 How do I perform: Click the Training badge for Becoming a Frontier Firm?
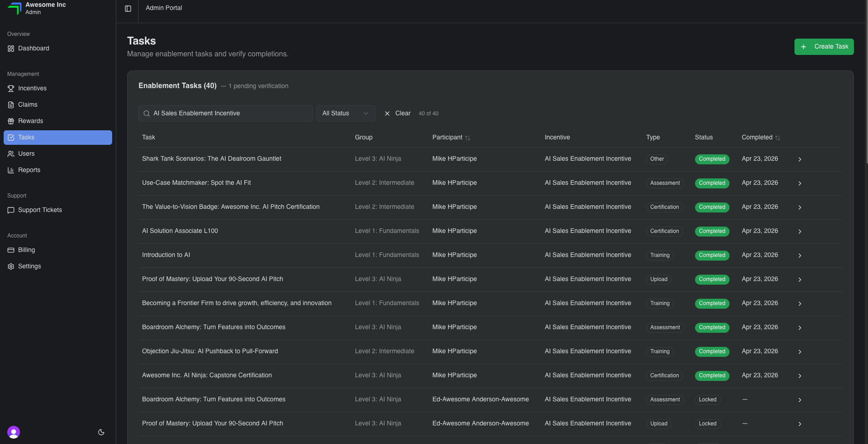(x=660, y=304)
